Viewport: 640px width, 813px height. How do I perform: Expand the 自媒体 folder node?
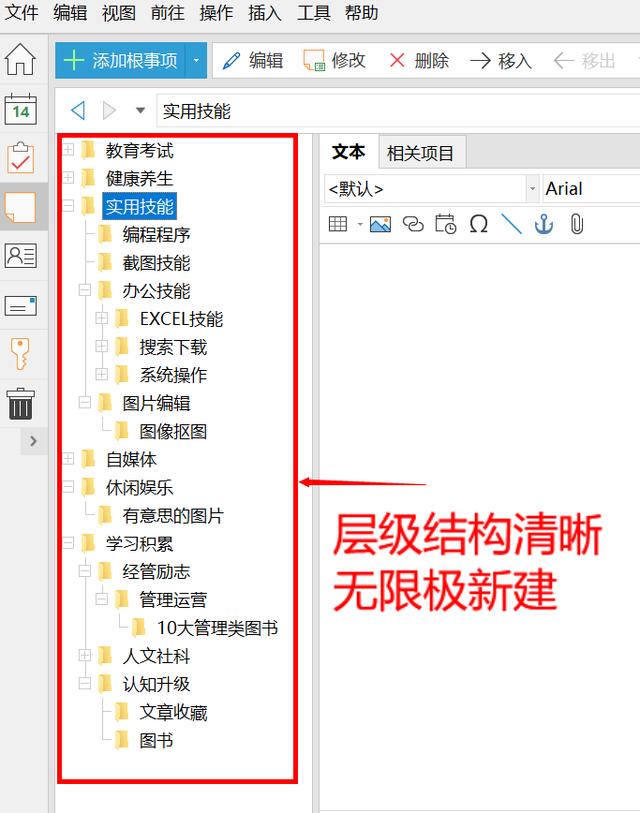[68, 458]
